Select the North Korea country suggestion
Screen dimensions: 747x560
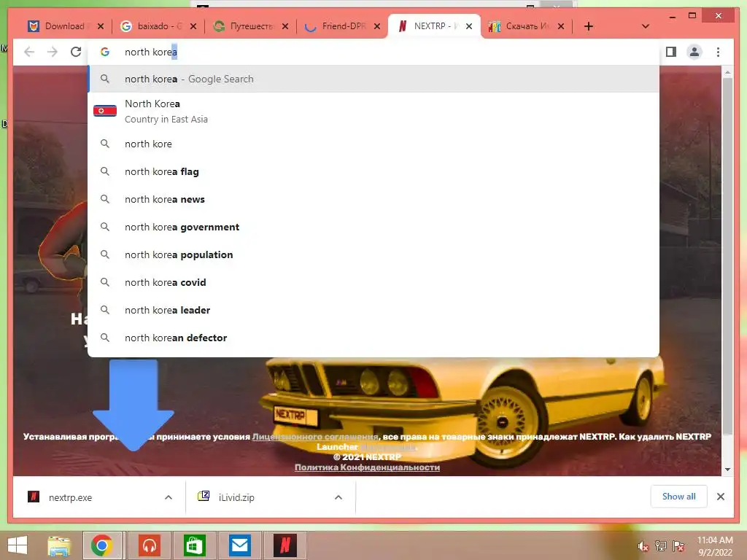[373, 111]
